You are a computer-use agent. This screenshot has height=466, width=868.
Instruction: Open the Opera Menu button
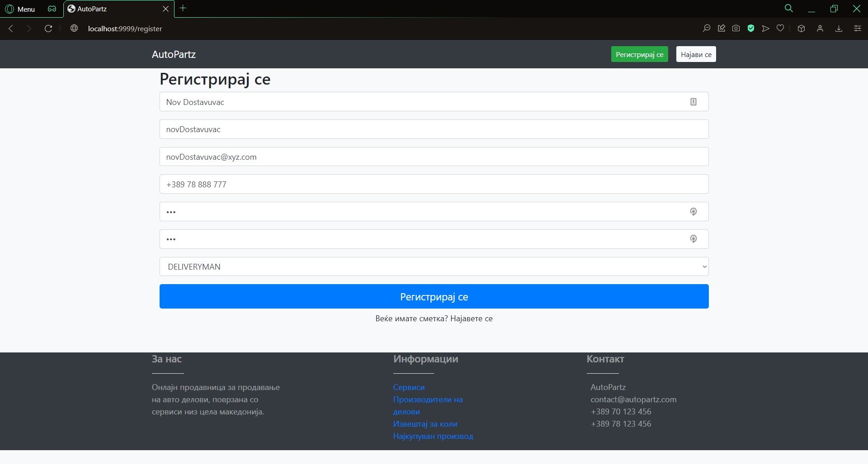20,9
